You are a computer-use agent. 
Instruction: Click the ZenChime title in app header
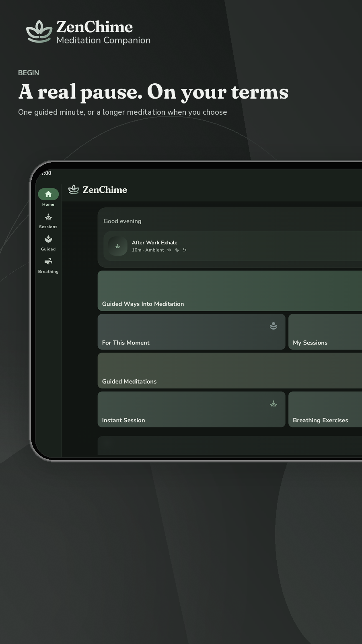105,190
